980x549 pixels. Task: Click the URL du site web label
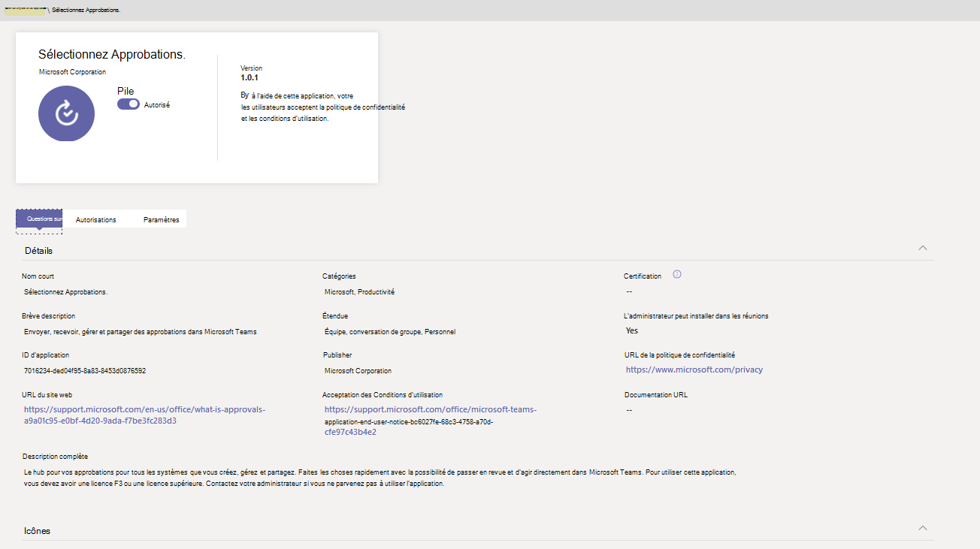pos(47,394)
